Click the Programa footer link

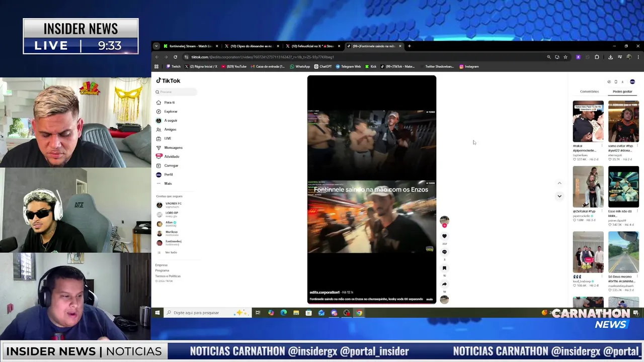point(162,270)
